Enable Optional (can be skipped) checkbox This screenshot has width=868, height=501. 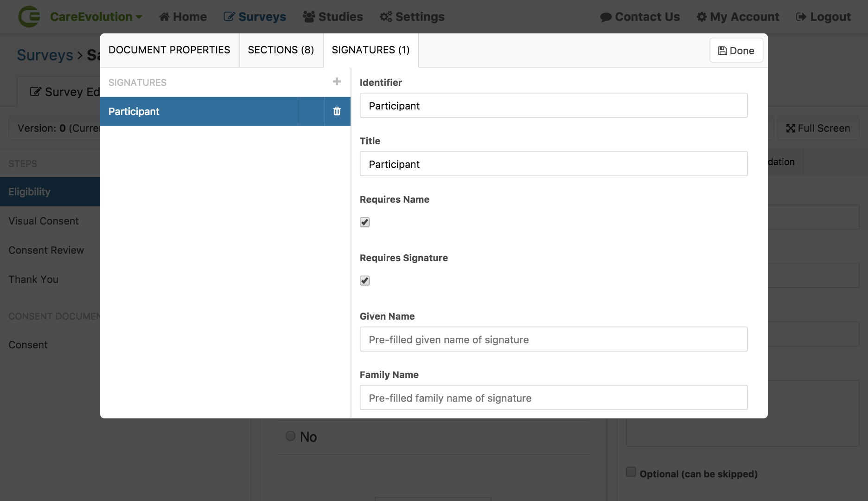[631, 472]
